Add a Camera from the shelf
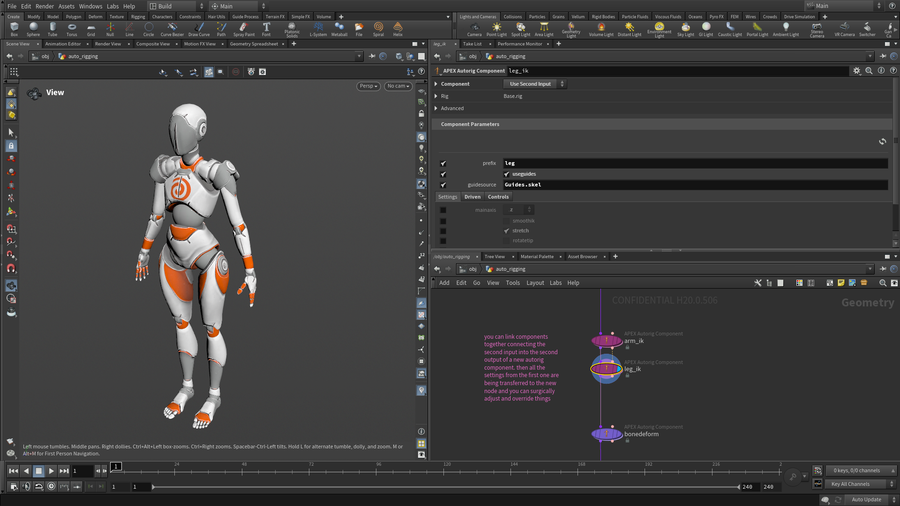This screenshot has height=506, width=900. [475, 29]
